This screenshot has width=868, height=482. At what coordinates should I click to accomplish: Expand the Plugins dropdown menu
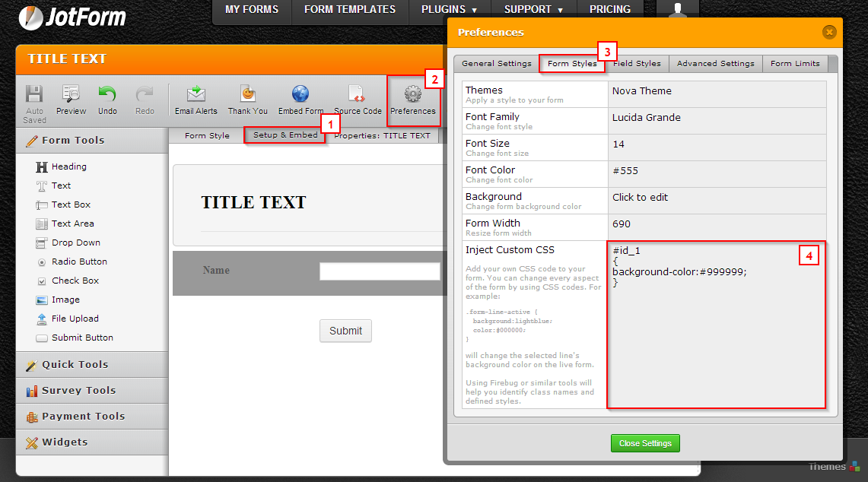tap(449, 10)
